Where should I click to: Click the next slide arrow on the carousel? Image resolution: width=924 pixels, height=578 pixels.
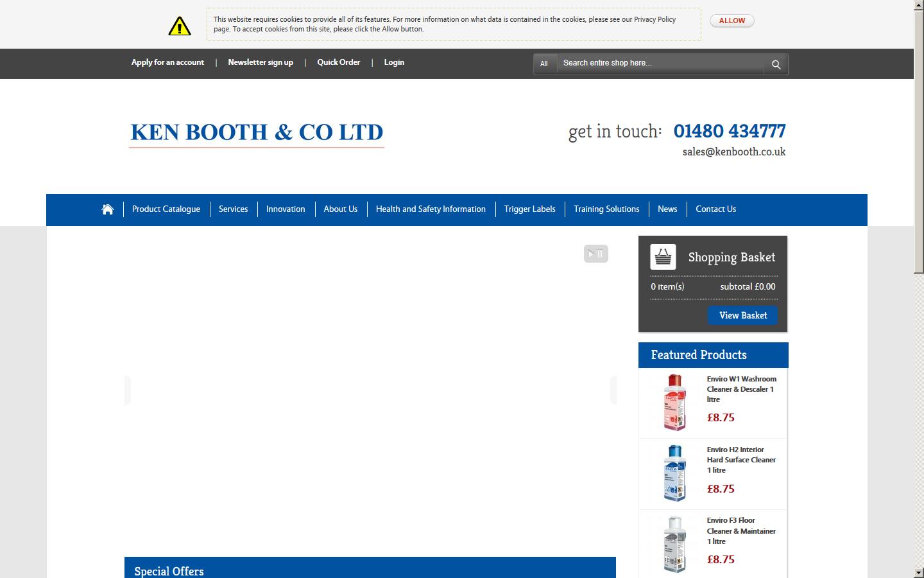tap(614, 389)
